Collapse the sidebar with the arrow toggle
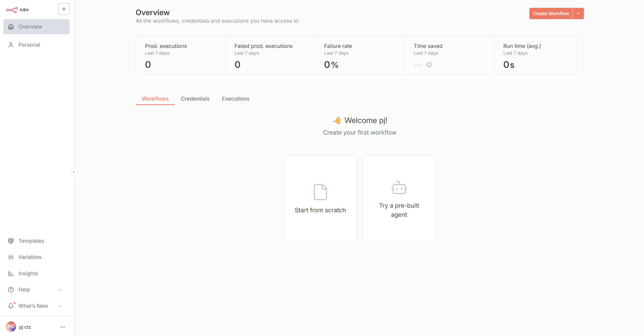Viewport: 644px width, 336px height. pos(74,172)
